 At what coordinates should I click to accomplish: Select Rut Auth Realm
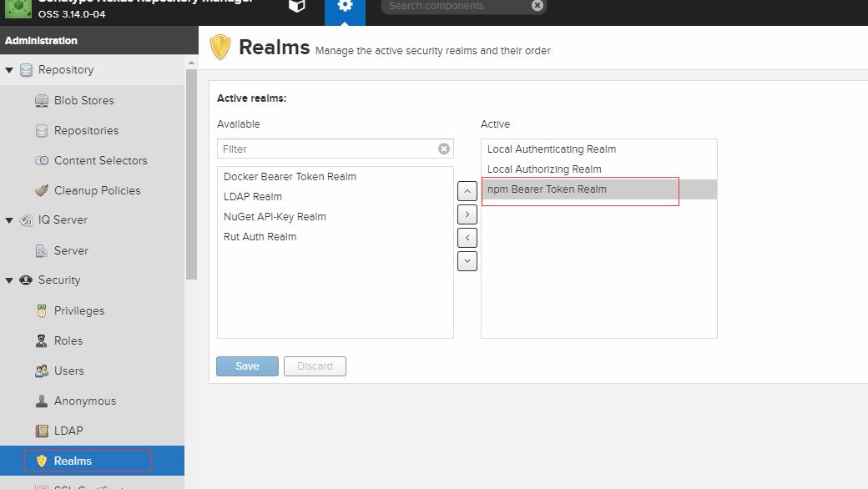point(335,237)
